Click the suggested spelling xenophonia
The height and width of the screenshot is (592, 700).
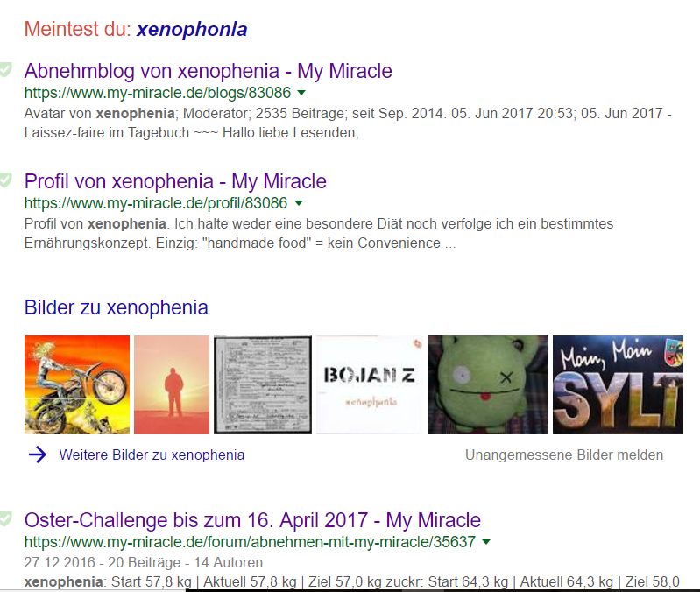click(x=192, y=30)
